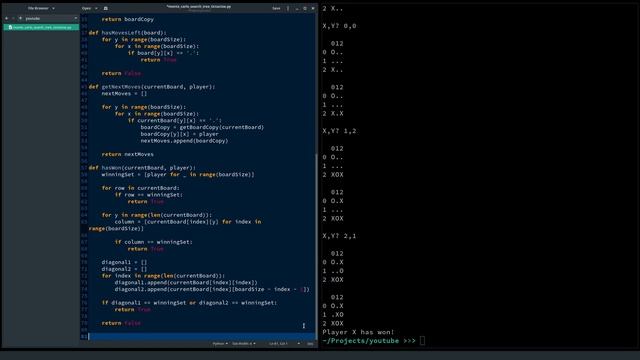Select the monte_carlo_search_tree .py file in sidebar

pos(41,27)
